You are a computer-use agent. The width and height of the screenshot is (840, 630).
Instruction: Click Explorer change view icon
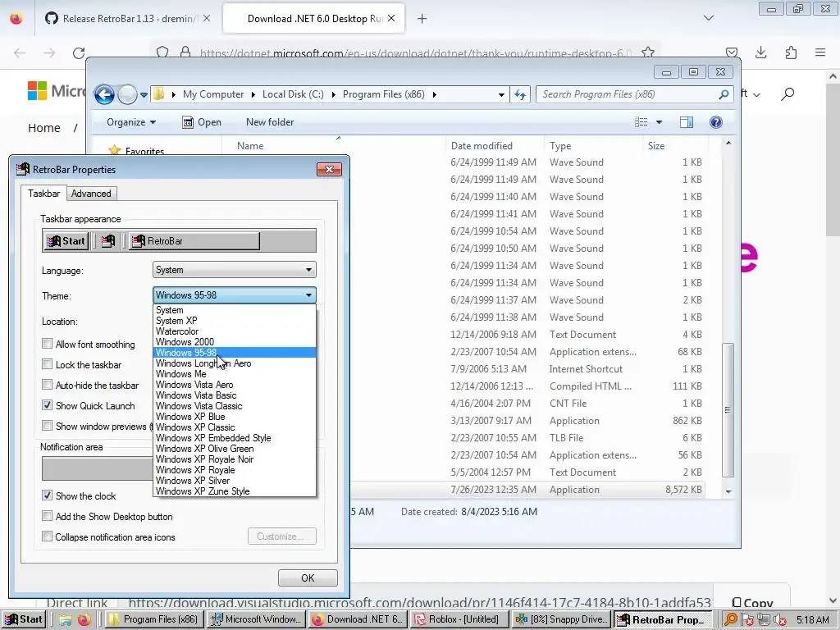(641, 122)
